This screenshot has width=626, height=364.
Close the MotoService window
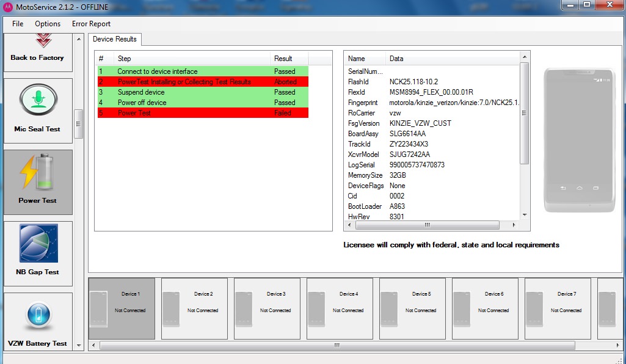(610, 5)
